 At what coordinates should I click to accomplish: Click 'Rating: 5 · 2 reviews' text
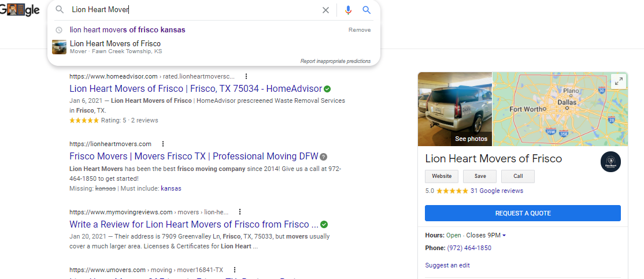pos(129,121)
